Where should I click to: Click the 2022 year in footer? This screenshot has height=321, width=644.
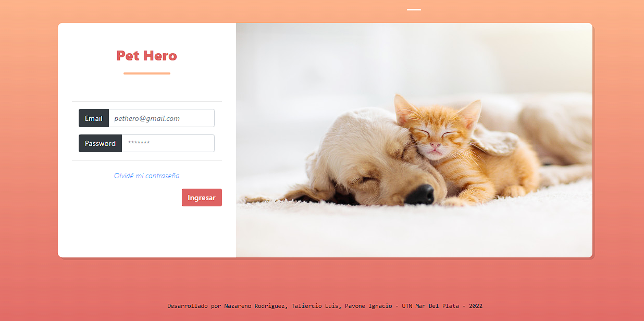tap(476, 306)
